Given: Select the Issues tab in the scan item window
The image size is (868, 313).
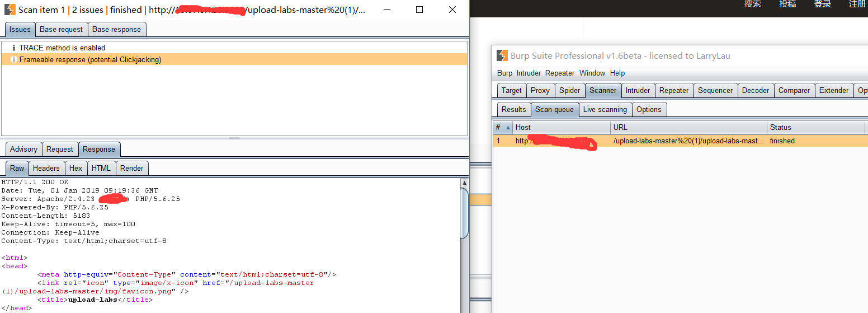Looking at the screenshot, I should coord(20,30).
